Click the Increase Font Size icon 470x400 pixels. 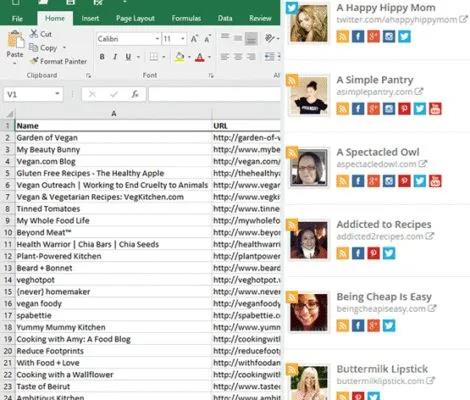coord(194,39)
